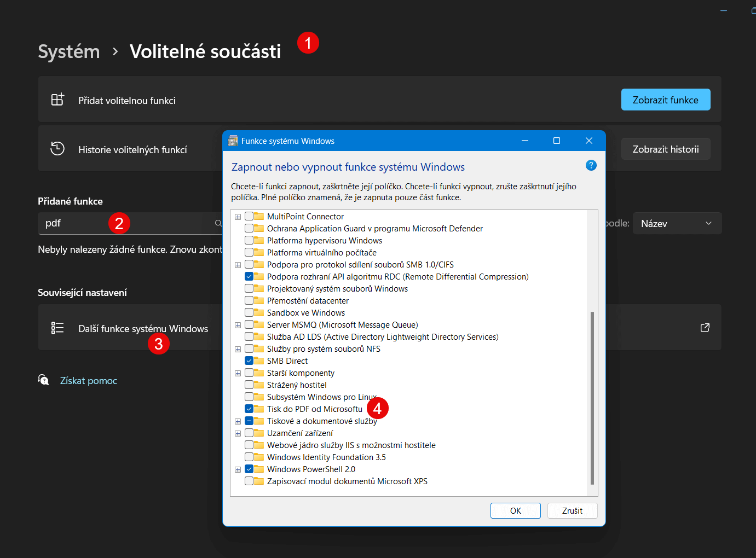This screenshot has width=756, height=558.
Task: Expand Server MSMQ tree node
Action: tap(238, 325)
